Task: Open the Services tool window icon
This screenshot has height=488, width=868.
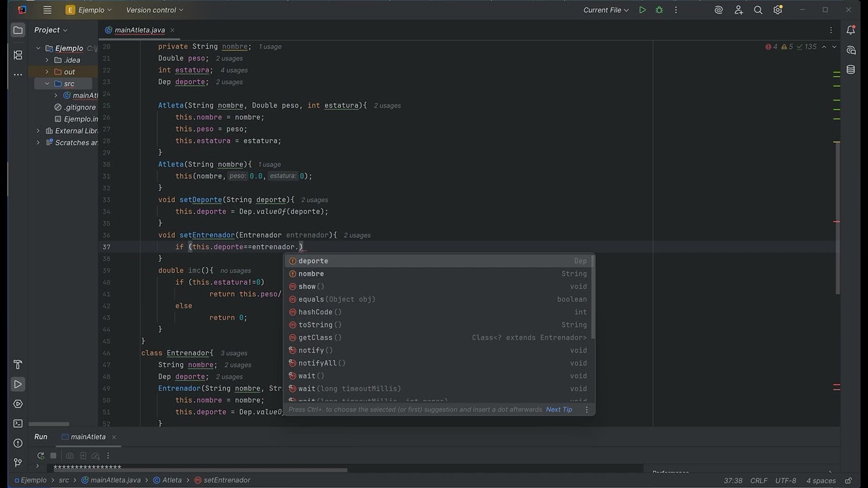Action: [18, 404]
